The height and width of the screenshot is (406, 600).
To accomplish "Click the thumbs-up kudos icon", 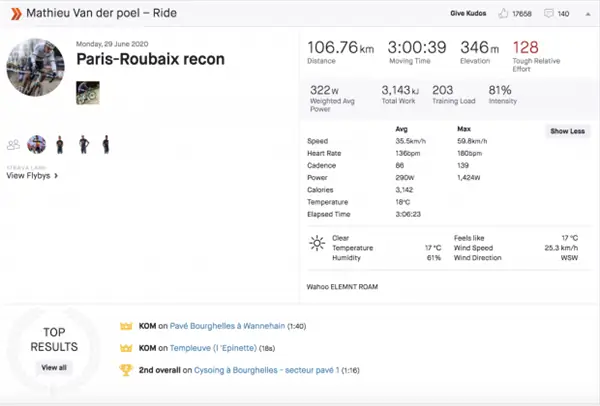I will coord(503,14).
